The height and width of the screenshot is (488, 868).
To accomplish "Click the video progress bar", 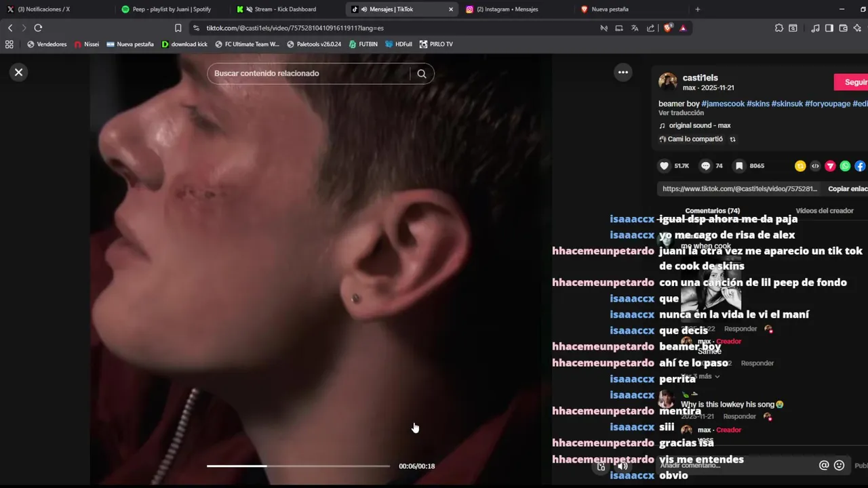I will click(298, 466).
